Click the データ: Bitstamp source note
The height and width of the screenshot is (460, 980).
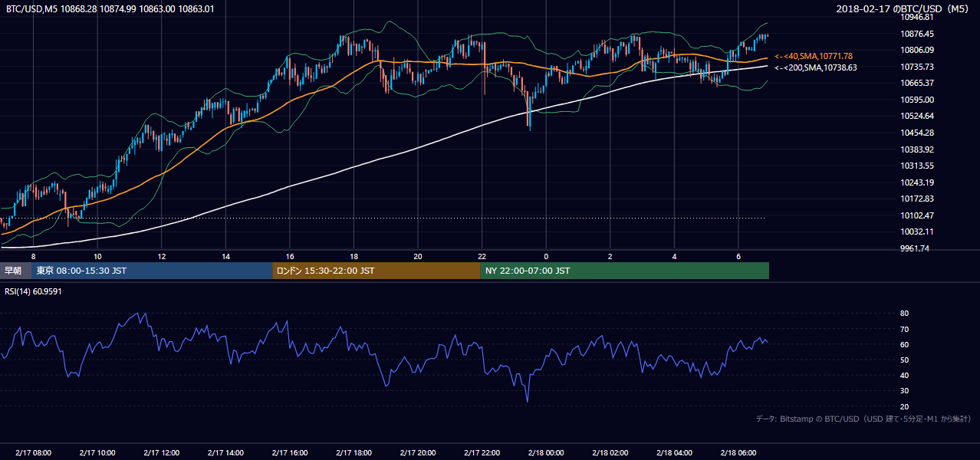863,419
